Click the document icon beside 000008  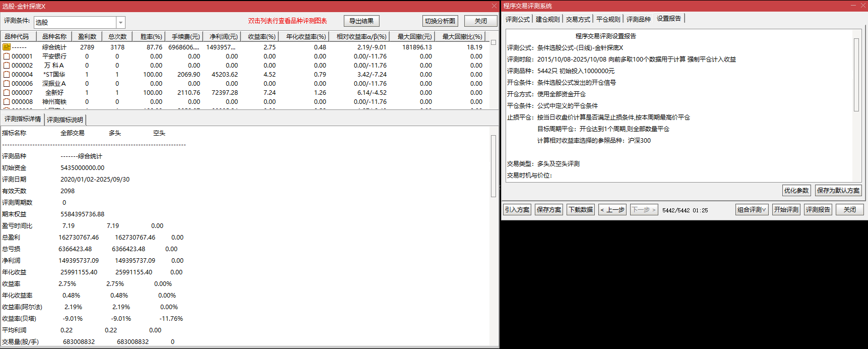click(x=7, y=102)
